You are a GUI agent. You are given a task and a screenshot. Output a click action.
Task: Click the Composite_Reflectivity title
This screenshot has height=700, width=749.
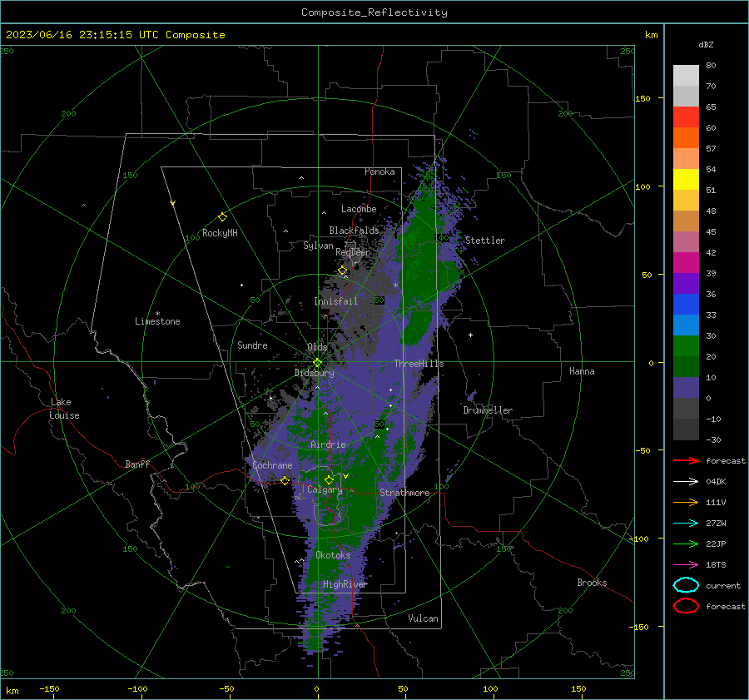(x=374, y=12)
